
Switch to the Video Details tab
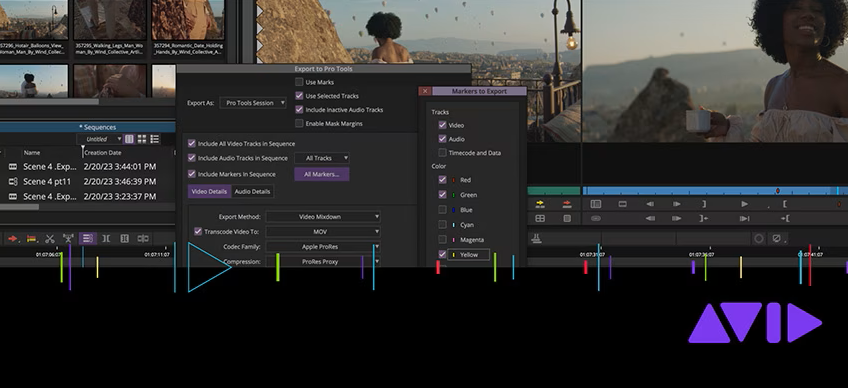click(209, 192)
